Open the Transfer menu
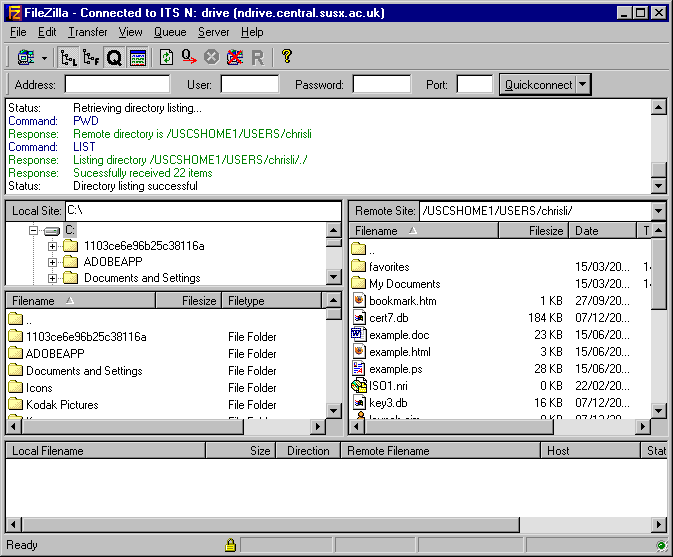The width and height of the screenshot is (673, 557). [88, 32]
